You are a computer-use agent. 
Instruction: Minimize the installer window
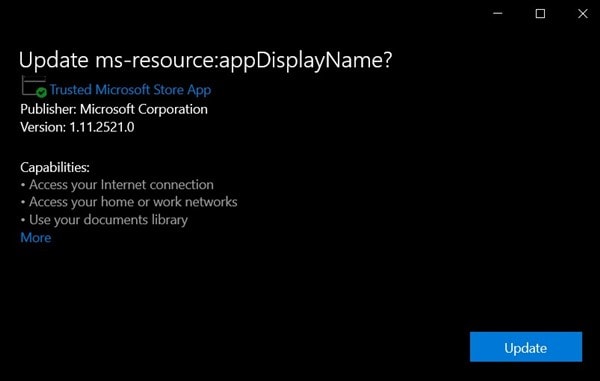497,14
